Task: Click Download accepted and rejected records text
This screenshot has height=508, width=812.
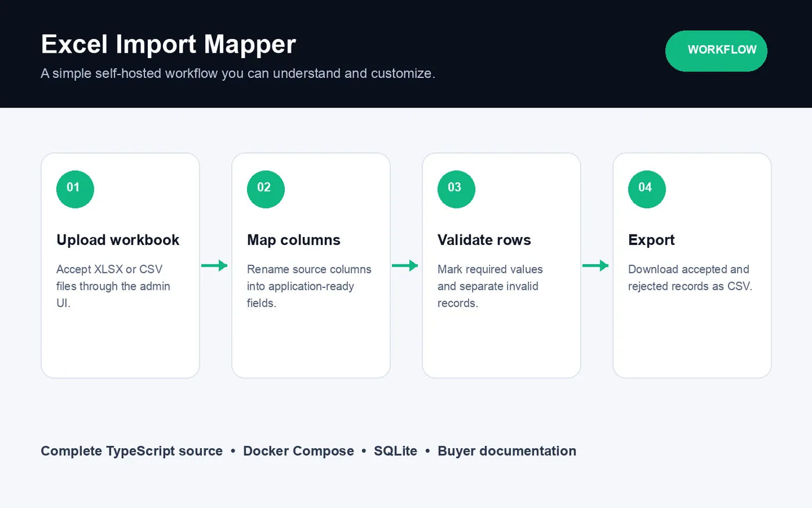Action: tap(690, 278)
